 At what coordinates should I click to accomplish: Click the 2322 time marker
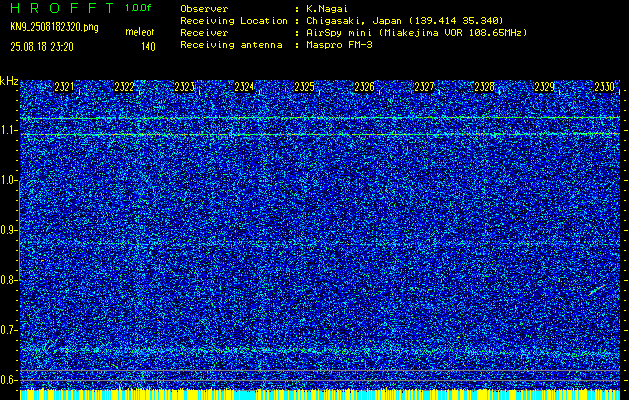click(x=124, y=87)
